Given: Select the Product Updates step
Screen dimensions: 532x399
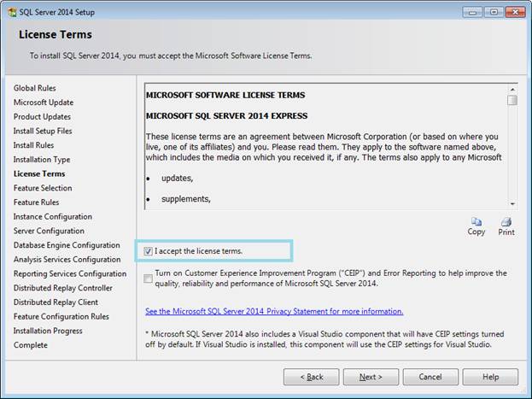Looking at the screenshot, I should point(42,116).
